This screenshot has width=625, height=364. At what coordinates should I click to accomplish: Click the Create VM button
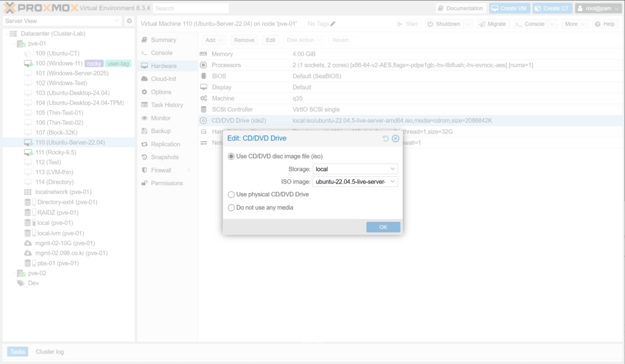pos(508,8)
